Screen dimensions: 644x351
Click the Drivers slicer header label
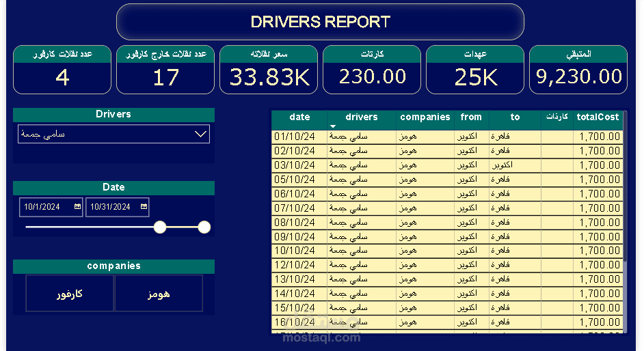pos(113,115)
